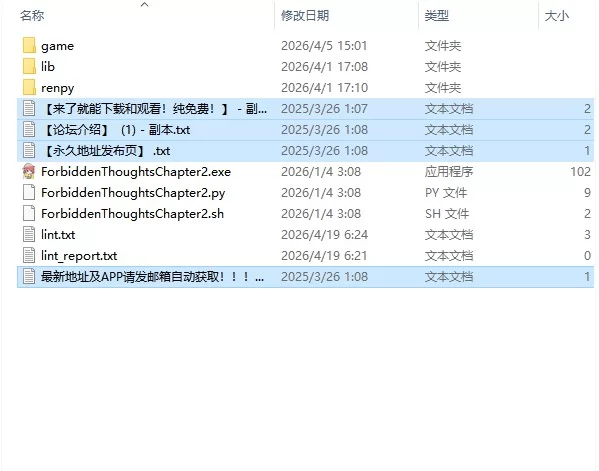
Task: Click date 2026/4/19 6:21 of lint_report.txt
Action: (324, 256)
